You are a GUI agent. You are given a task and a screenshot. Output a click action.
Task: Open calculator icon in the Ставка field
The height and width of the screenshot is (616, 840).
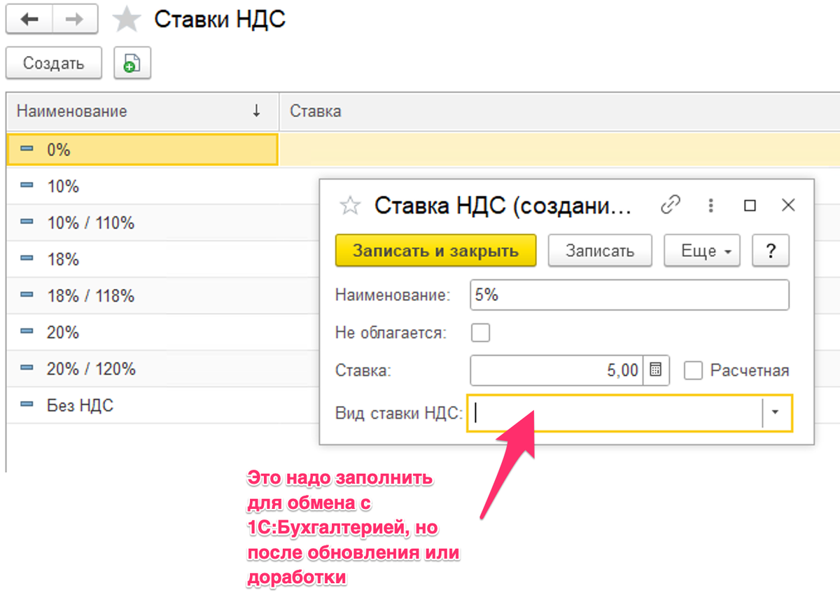(x=656, y=370)
